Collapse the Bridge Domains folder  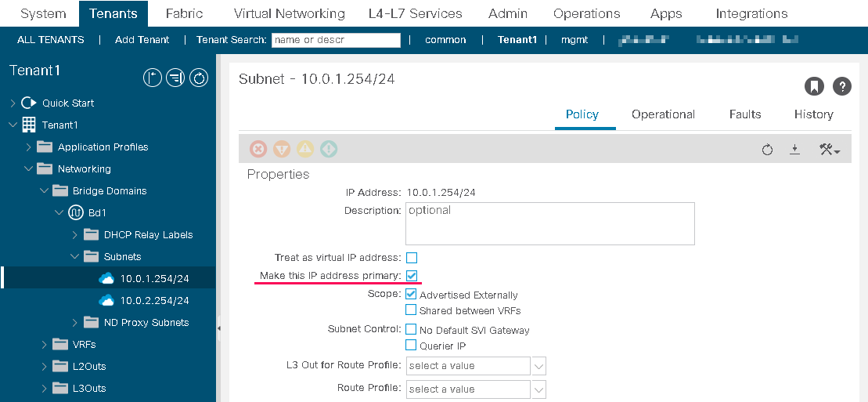[x=45, y=190]
